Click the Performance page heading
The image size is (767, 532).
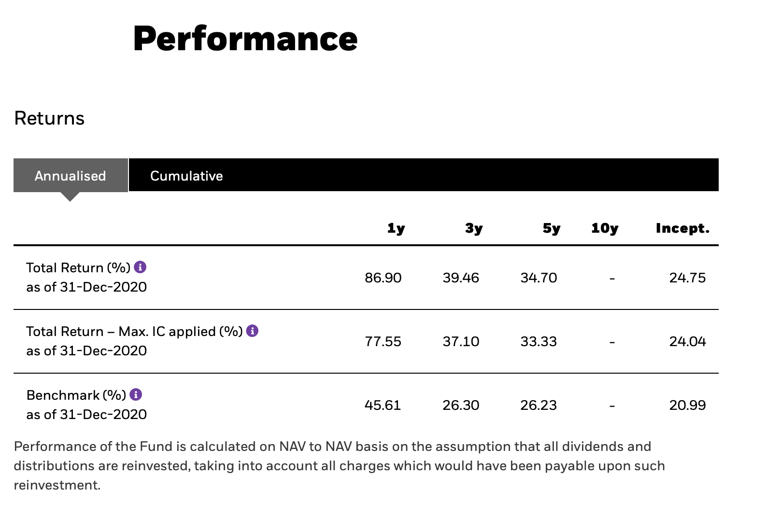pyautogui.click(x=245, y=39)
